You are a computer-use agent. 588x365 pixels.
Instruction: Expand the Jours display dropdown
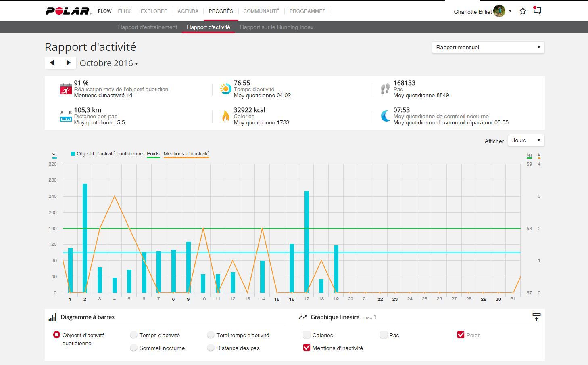click(x=526, y=140)
